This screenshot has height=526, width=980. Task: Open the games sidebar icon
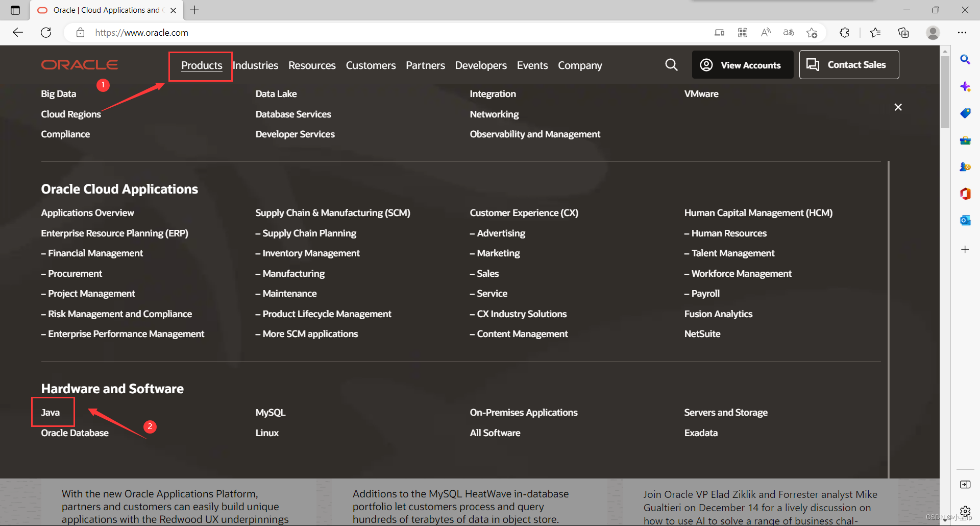pyautogui.click(x=965, y=167)
